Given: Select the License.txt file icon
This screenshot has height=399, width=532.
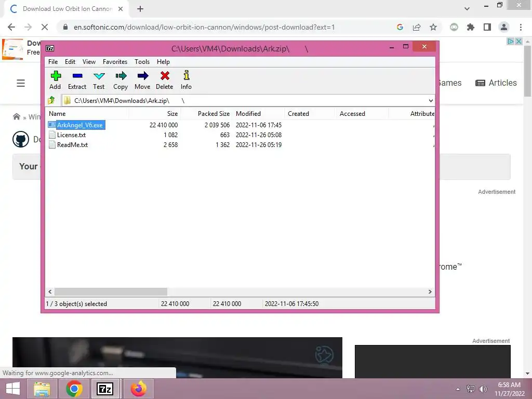Looking at the screenshot, I should (52, 135).
